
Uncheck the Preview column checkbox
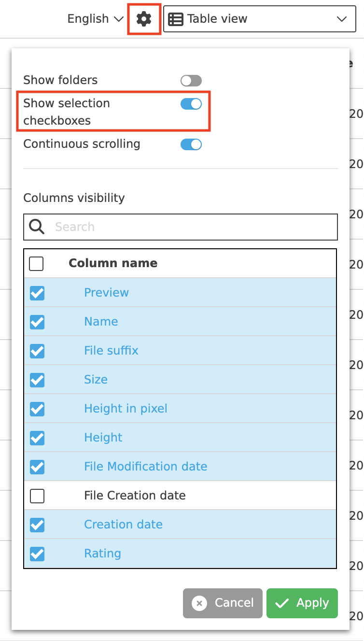(x=37, y=293)
